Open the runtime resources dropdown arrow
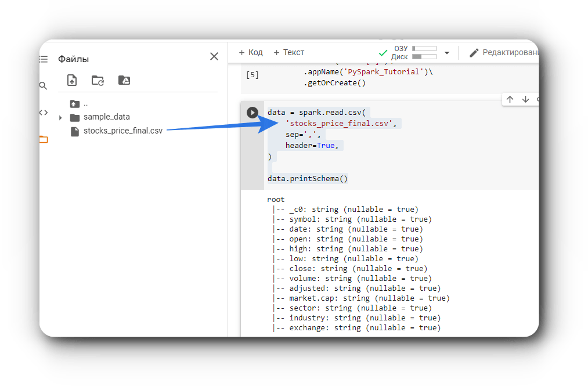Viewport: 588px width, 386px height. click(446, 53)
